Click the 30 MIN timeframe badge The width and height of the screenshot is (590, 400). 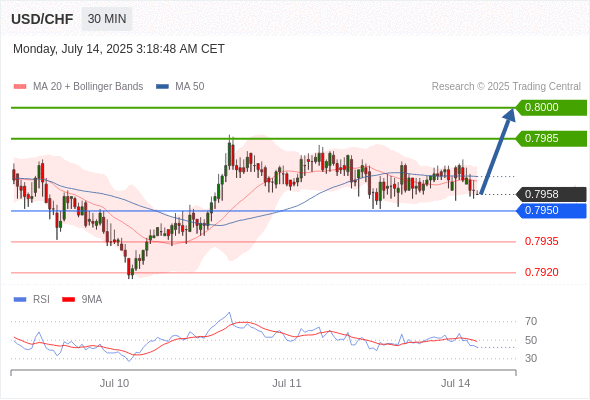pos(107,19)
